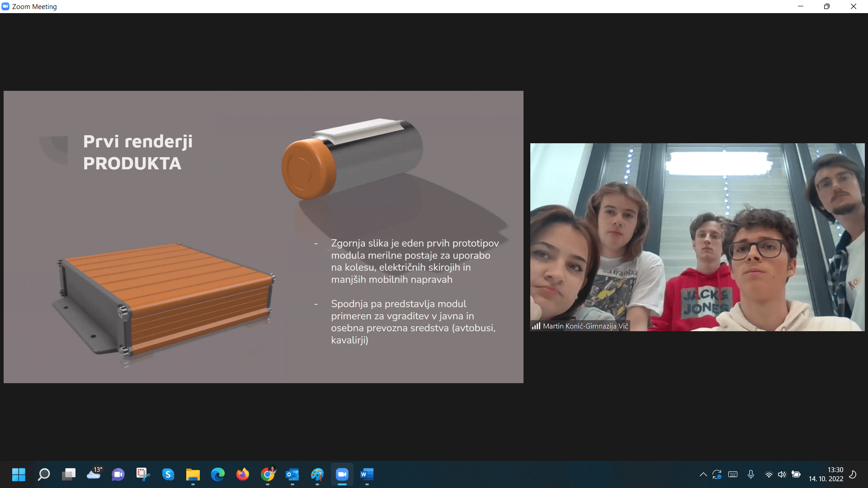Open Outlook from the taskbar
Screen dimensions: 868x488
(x=292, y=474)
